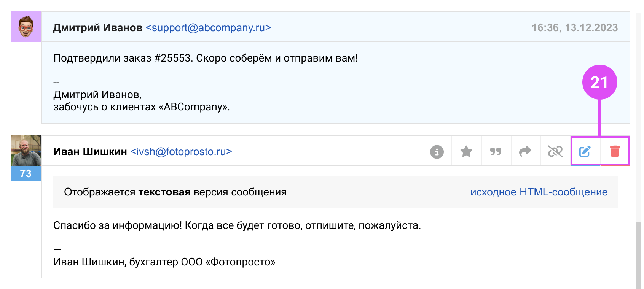644x289 pixels.
Task: Click Иван Шишкин's profile photo
Action: 26,151
